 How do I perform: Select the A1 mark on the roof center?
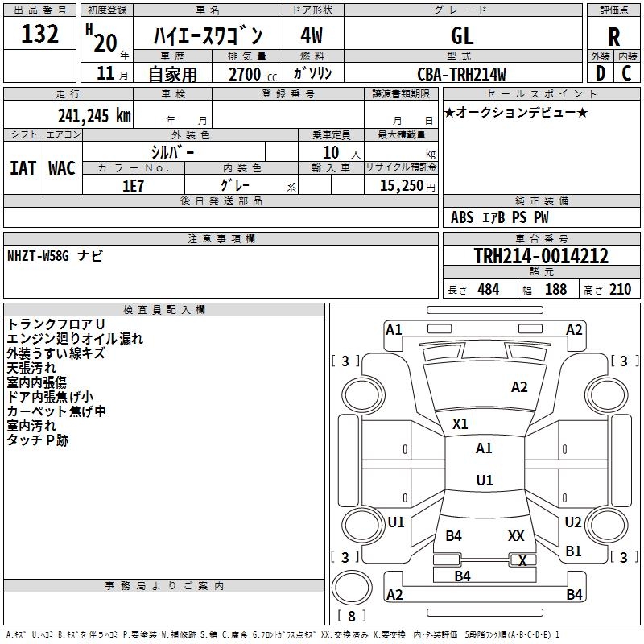pos(484,448)
